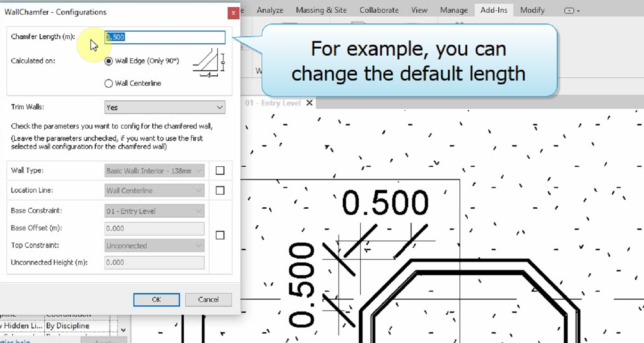Click the chamfer dimension diagram icon
644x343 pixels.
pos(209,62)
